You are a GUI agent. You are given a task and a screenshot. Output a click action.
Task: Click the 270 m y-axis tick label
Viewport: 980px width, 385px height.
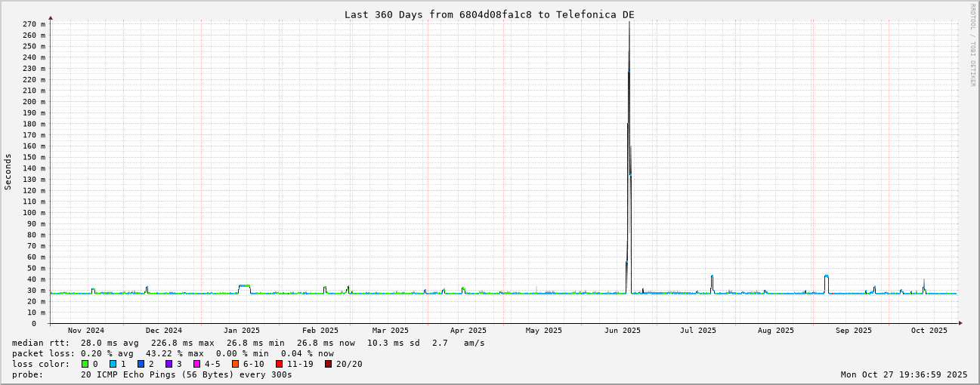[33, 24]
